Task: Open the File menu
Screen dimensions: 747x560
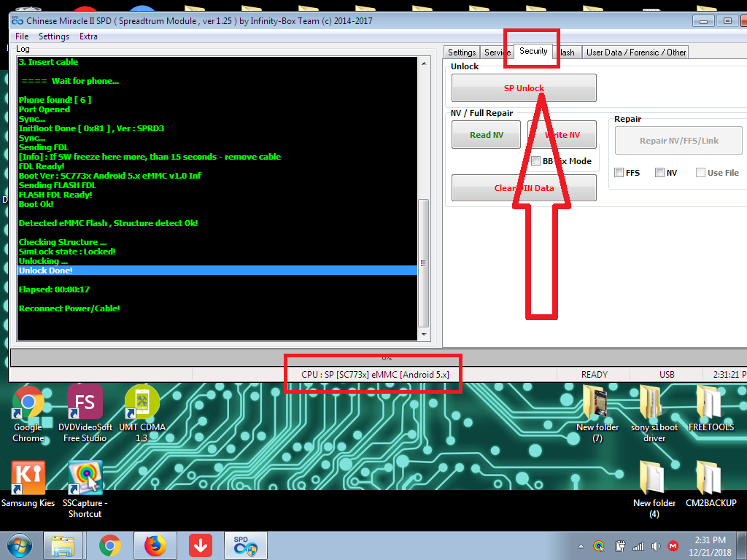Action: (x=22, y=36)
